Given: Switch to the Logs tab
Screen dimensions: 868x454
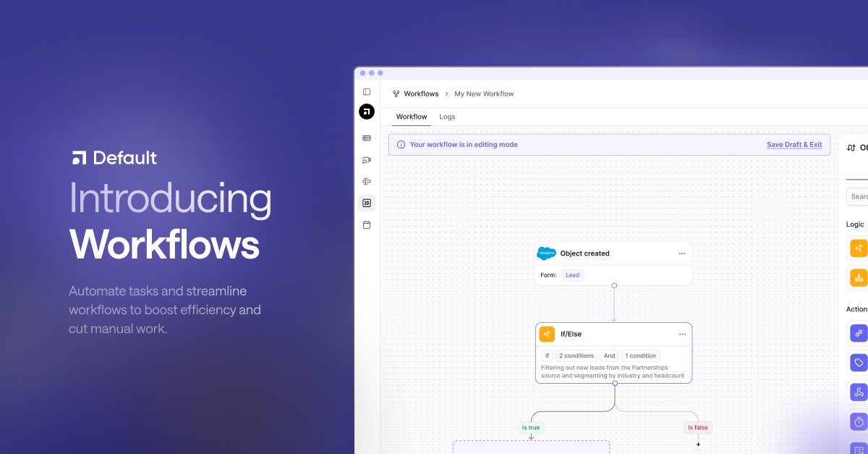Looking at the screenshot, I should [x=447, y=117].
